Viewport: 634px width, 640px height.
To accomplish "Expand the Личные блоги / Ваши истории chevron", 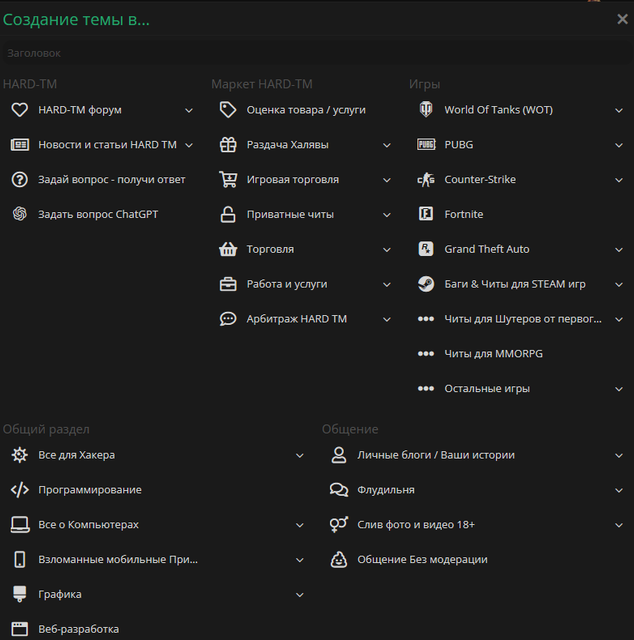I will point(619,456).
